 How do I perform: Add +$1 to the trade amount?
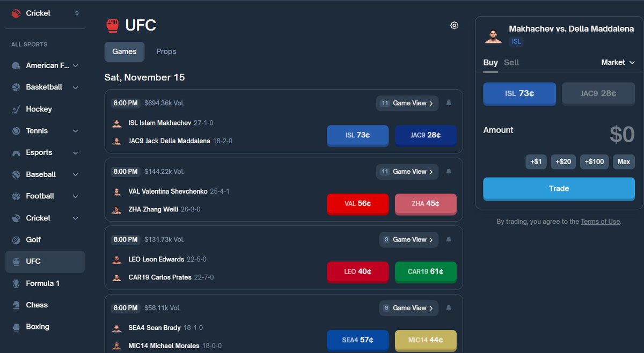click(536, 161)
